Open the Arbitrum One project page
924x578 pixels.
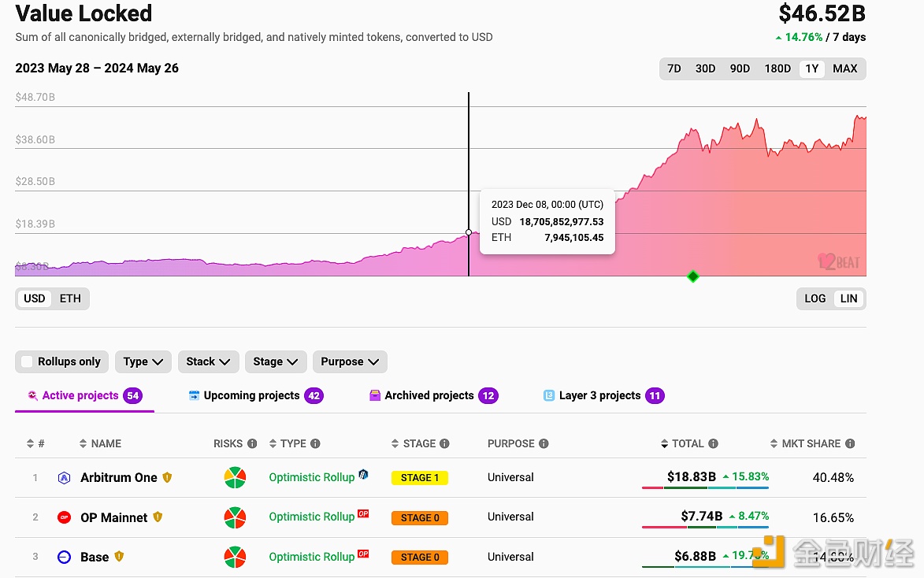[x=118, y=478]
